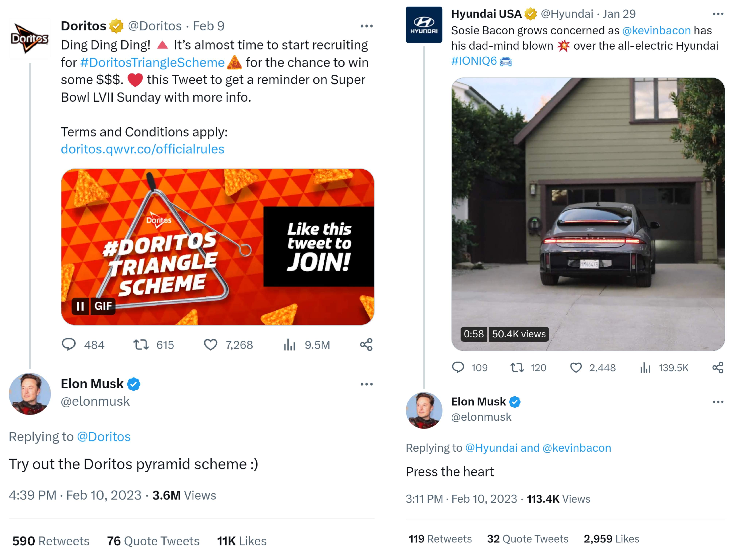Reply to the Hyundai USA tweet
The height and width of the screenshot is (560, 747).
(458, 367)
